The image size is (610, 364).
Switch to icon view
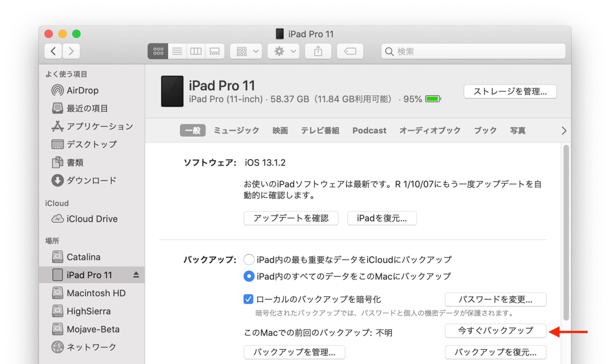(158, 51)
